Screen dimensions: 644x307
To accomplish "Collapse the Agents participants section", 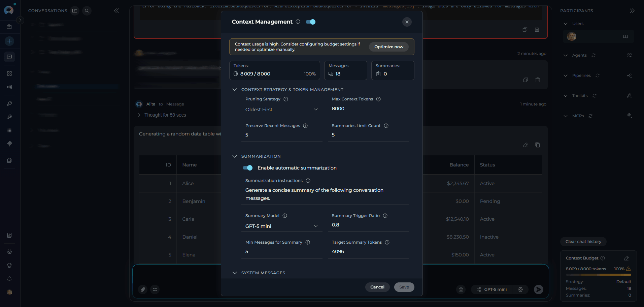I will tap(566, 55).
